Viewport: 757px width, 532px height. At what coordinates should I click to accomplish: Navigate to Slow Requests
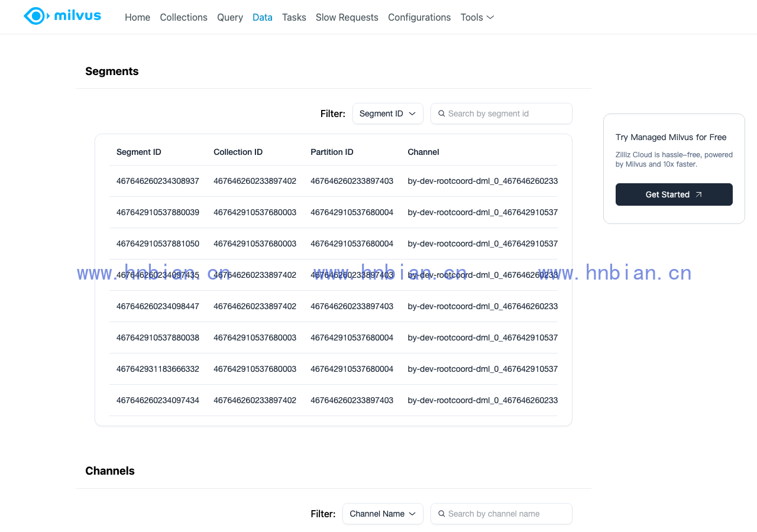pos(347,17)
